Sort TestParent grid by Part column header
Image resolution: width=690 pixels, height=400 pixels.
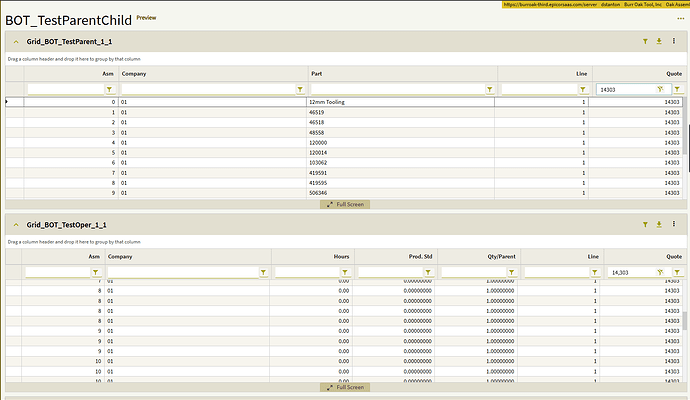click(x=402, y=74)
